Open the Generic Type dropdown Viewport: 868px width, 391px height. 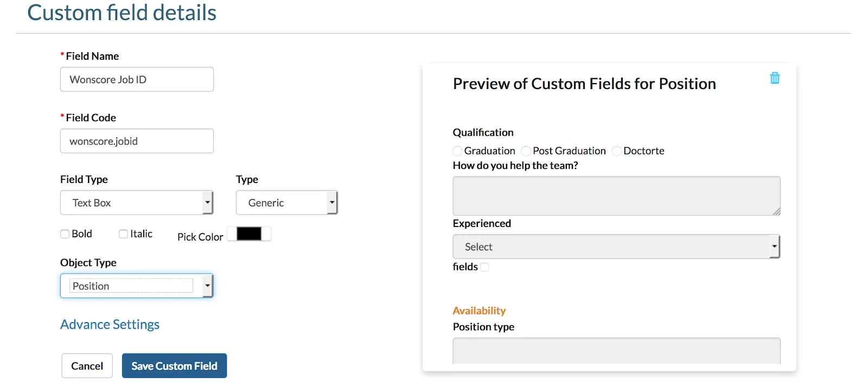point(286,203)
